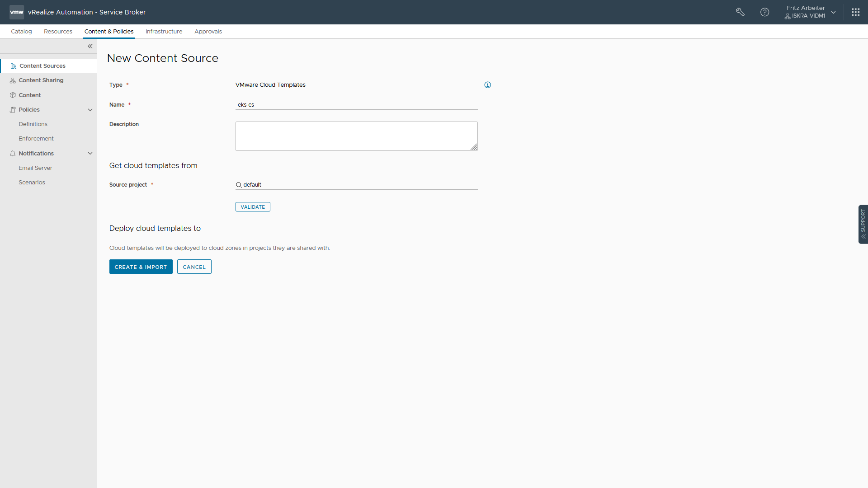
Task: Click the vmw logo in header
Action: (17, 12)
